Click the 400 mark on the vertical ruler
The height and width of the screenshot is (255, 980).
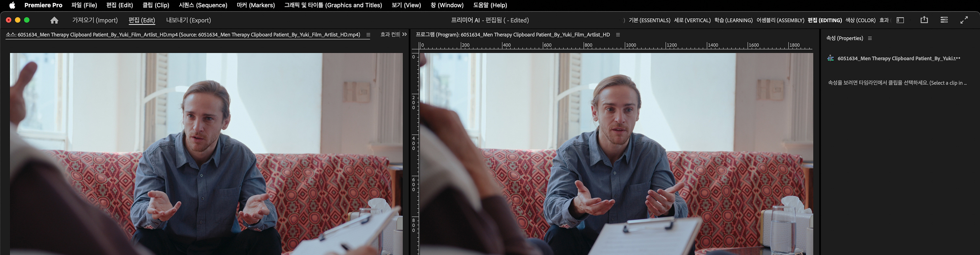click(414, 143)
